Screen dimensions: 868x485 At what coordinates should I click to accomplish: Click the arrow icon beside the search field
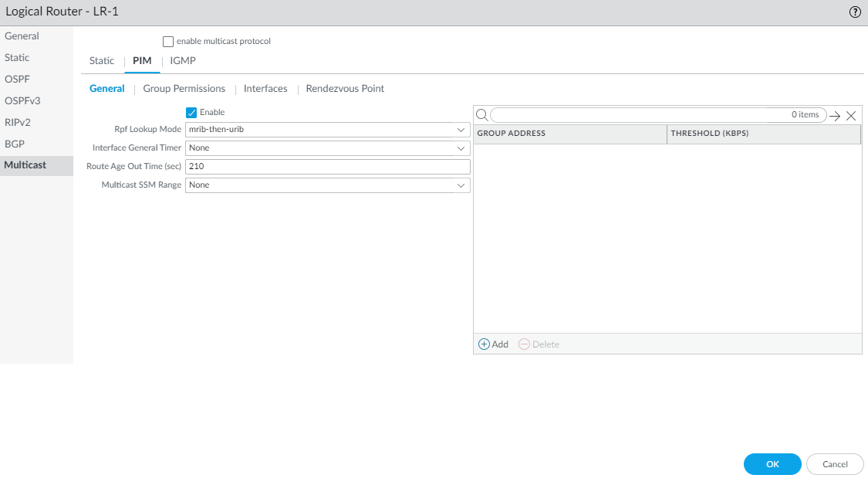(835, 116)
